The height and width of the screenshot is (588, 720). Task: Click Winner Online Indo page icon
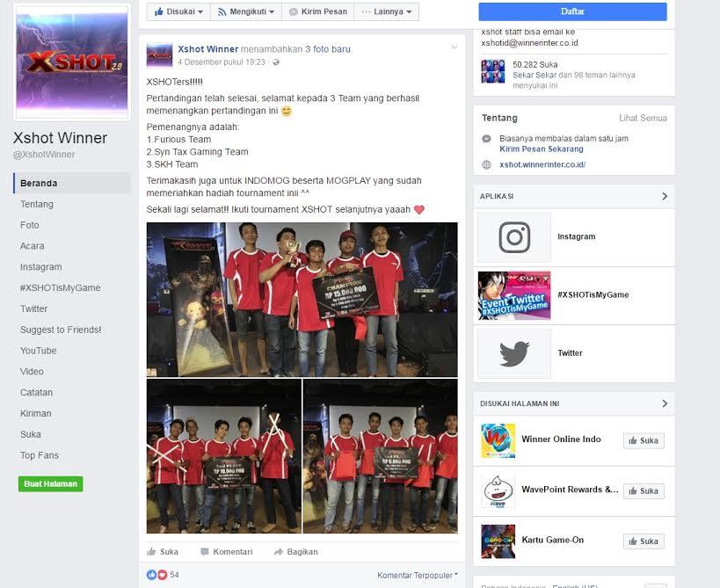(x=498, y=440)
